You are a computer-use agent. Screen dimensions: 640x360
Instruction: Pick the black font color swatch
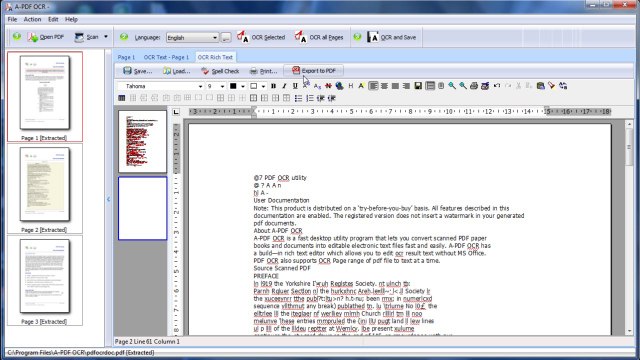pos(233,86)
